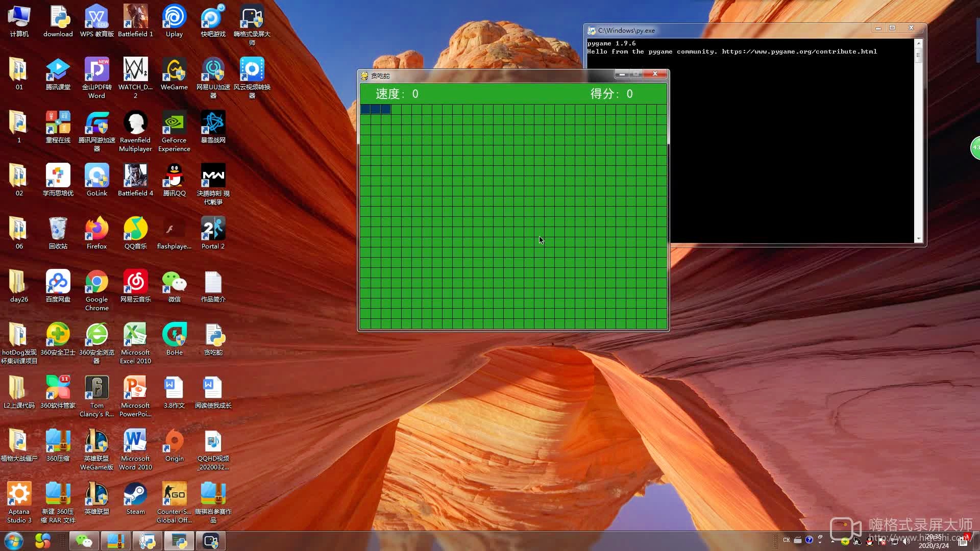Click the Windows Start button
Image resolution: width=980 pixels, height=551 pixels.
[x=14, y=541]
